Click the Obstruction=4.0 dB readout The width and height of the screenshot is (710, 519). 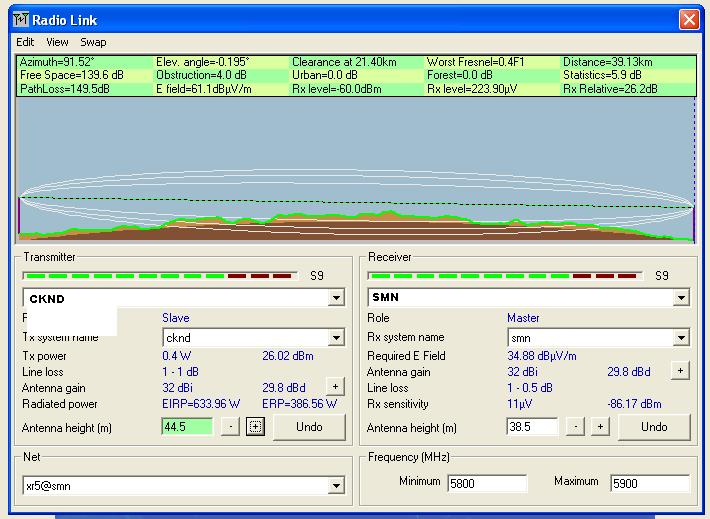[201, 75]
